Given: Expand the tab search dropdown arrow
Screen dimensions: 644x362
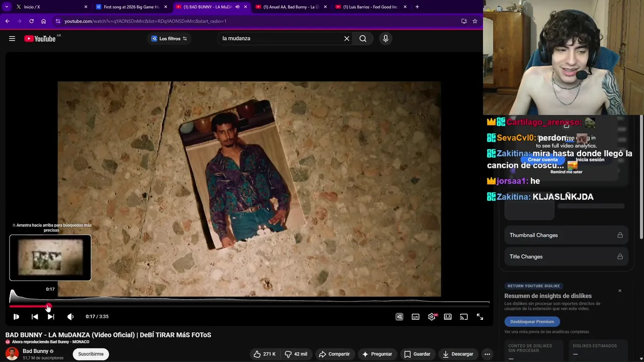Looking at the screenshot, I should 7,7.
